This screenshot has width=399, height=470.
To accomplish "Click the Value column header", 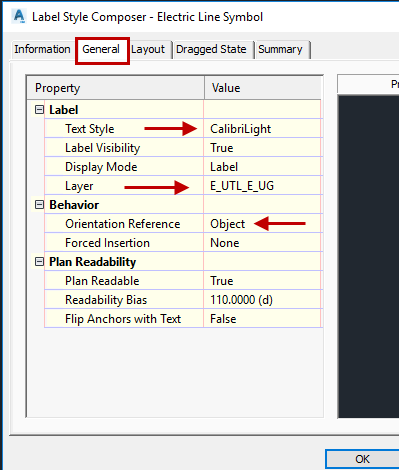I will click(263, 88).
